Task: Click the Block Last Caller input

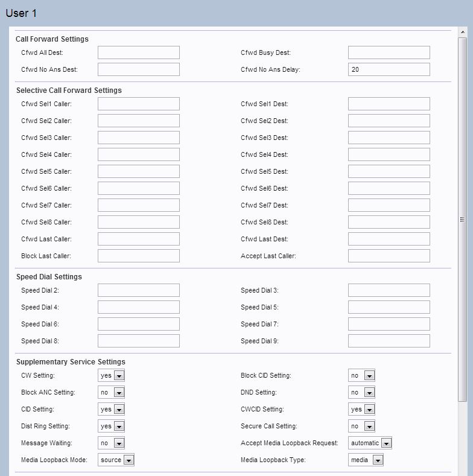Action: click(x=139, y=256)
